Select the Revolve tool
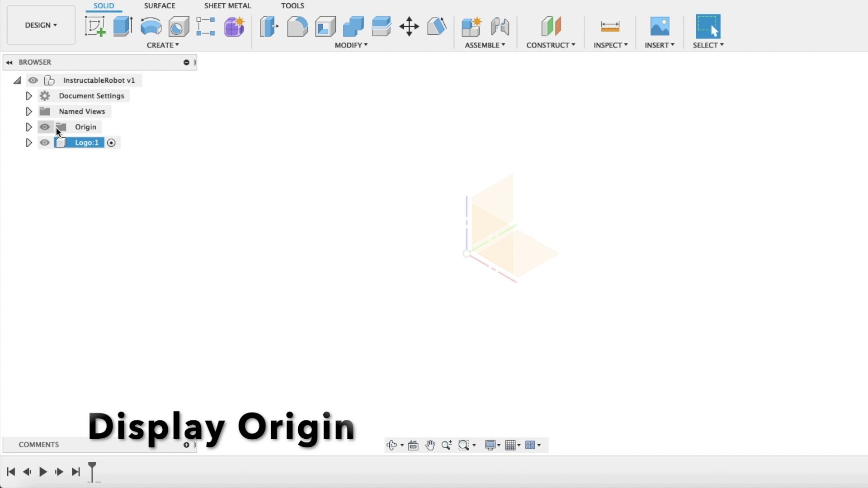Screen dimensions: 868x488 151,26
